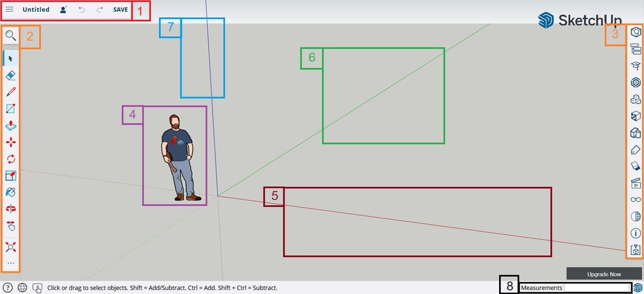The width and height of the screenshot is (644, 294).
Task: Click the Zoom Extents tool
Action: 10,246
